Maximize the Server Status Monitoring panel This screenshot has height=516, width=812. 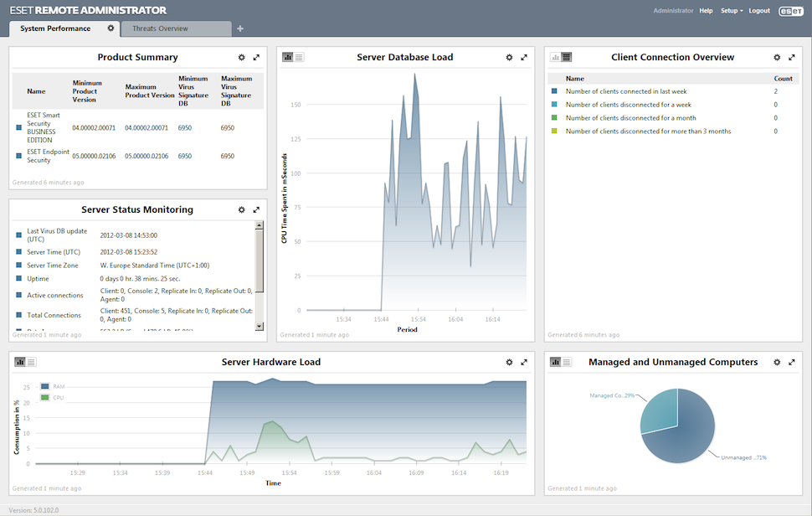click(256, 210)
